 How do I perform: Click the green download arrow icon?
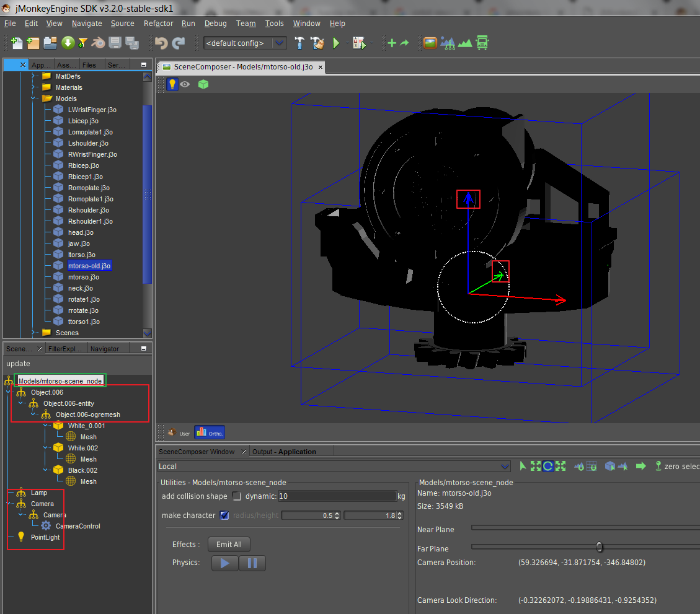coord(68,43)
